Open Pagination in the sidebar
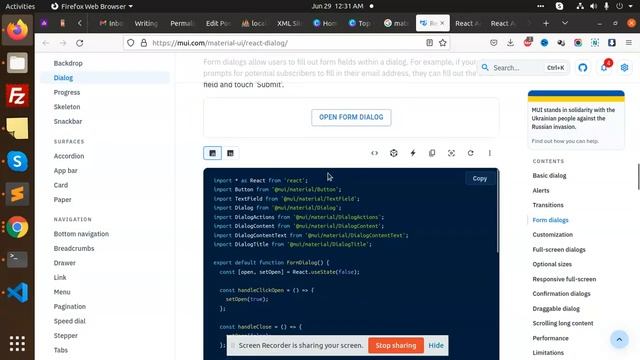 click(70, 307)
